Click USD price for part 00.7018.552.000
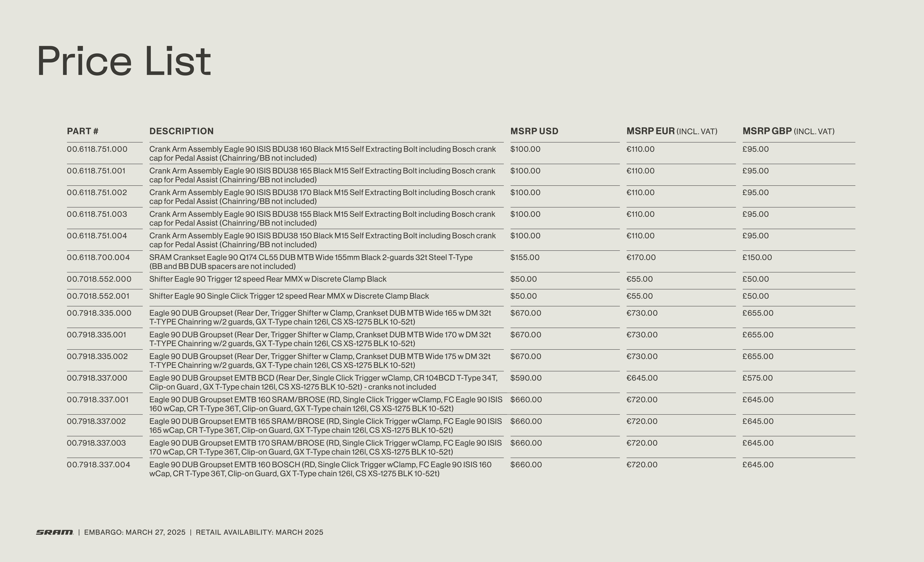This screenshot has width=924, height=562. pos(523,279)
